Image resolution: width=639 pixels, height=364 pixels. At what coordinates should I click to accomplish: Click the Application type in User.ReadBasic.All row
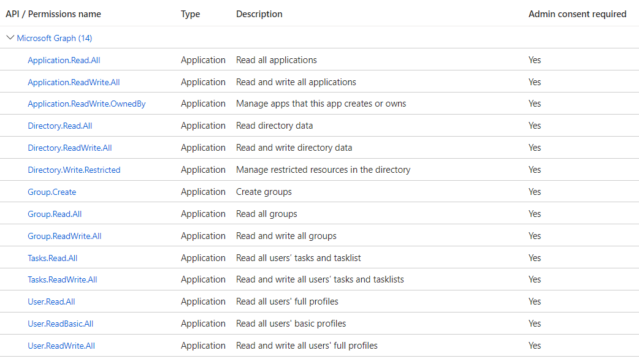click(x=203, y=324)
